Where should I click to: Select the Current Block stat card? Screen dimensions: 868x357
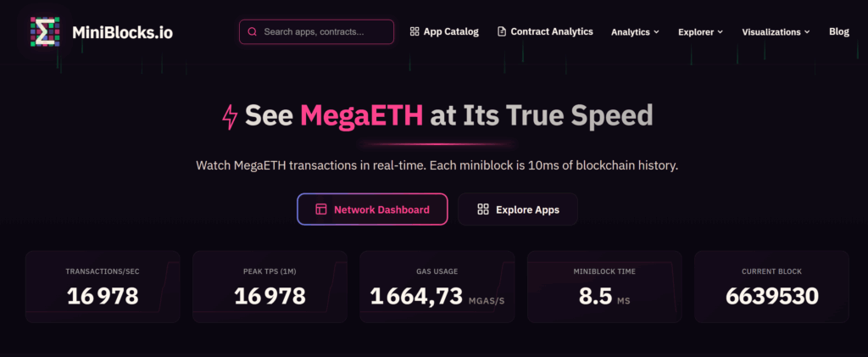point(771,286)
